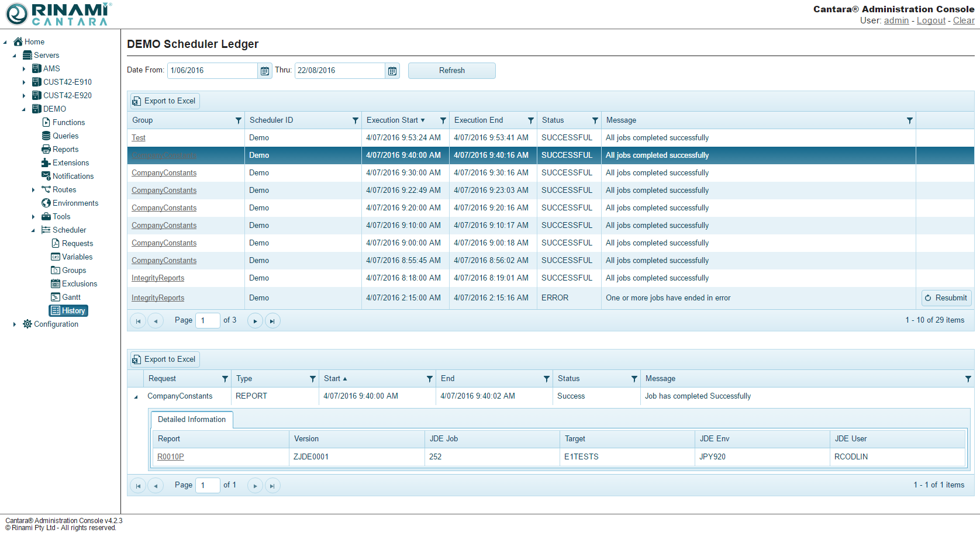Click the ledger page number field
Image resolution: width=980 pixels, height=543 pixels.
[207, 321]
